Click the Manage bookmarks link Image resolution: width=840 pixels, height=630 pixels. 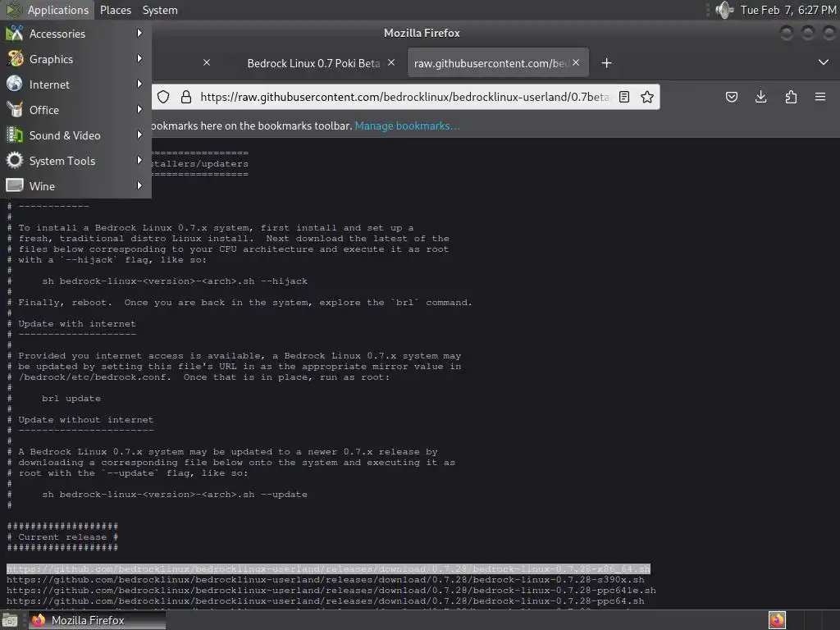coord(407,126)
